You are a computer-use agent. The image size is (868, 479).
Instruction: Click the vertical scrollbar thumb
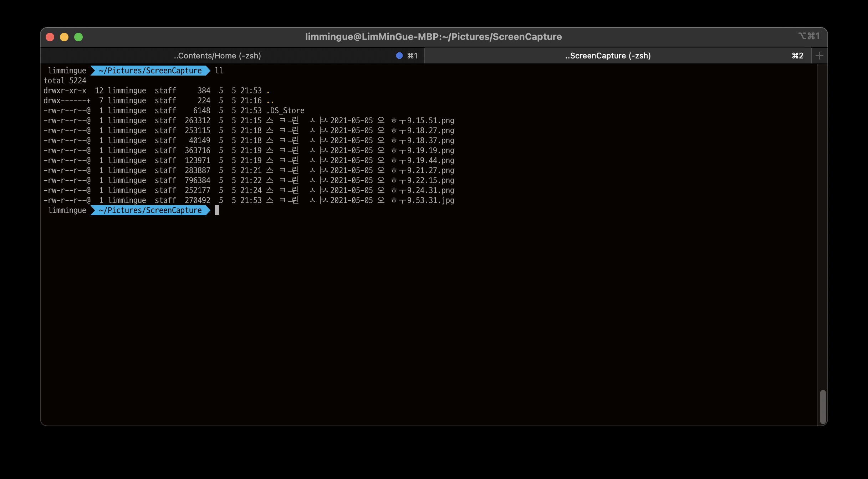pos(822,406)
